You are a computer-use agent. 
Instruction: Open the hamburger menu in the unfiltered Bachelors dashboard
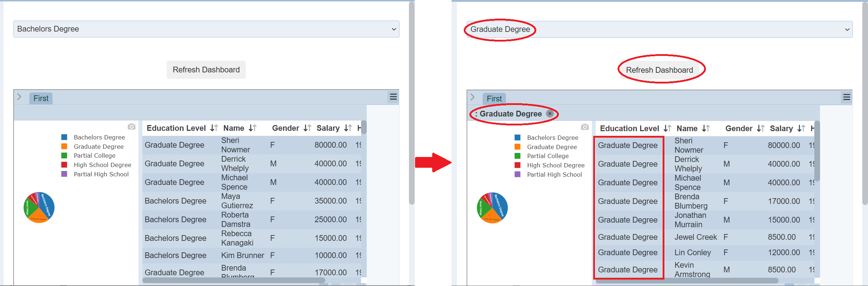pyautogui.click(x=393, y=97)
